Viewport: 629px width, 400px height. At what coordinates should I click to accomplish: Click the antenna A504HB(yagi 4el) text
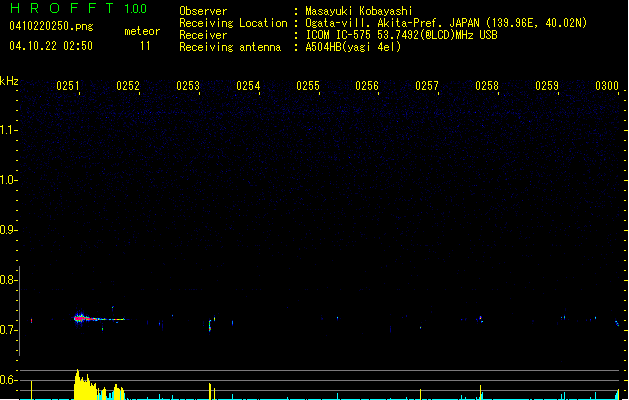(x=353, y=47)
